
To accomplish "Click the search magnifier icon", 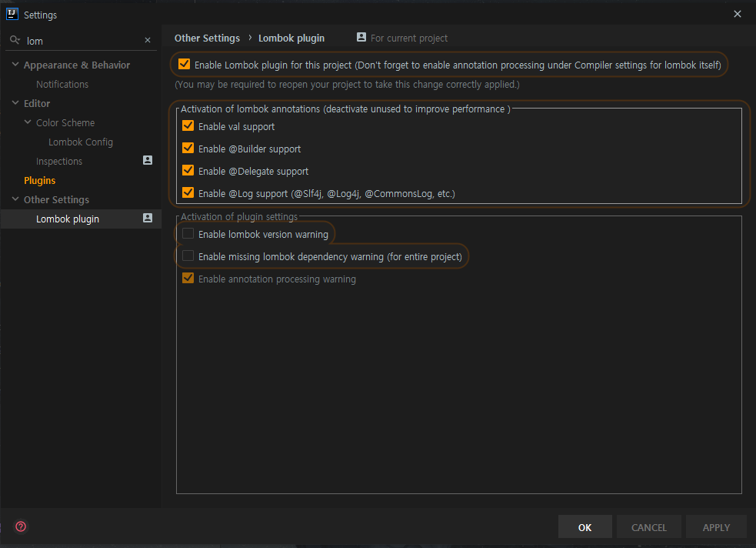I will point(15,40).
